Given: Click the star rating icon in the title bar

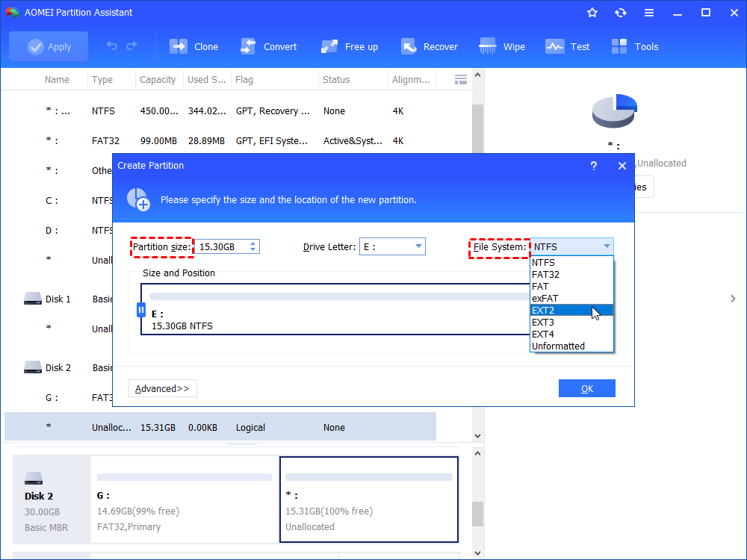Looking at the screenshot, I should click(592, 12).
